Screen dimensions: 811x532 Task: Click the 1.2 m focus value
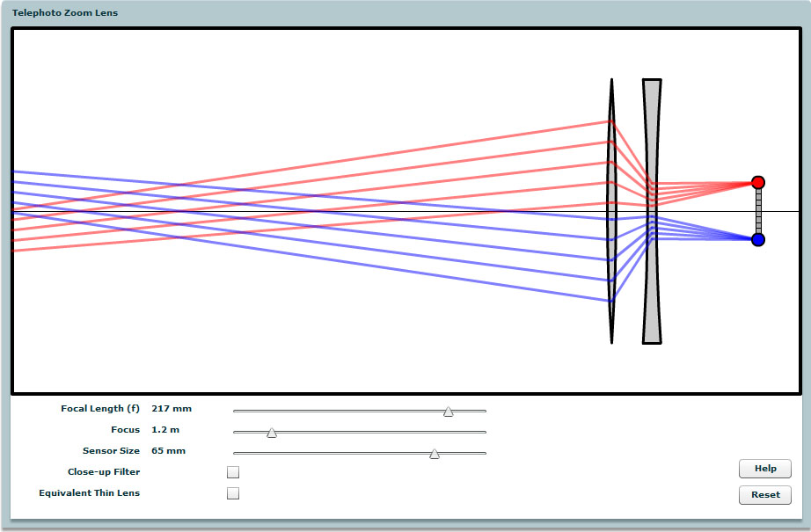[165, 430]
